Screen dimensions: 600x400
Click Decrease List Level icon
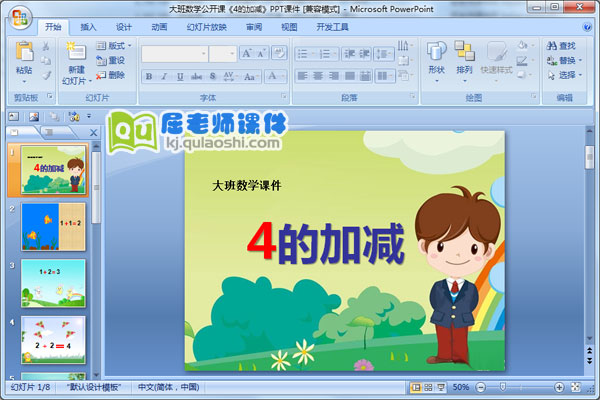pos(349,54)
